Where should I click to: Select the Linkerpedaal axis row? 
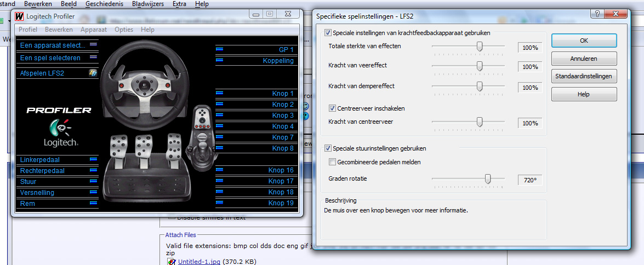(x=57, y=159)
